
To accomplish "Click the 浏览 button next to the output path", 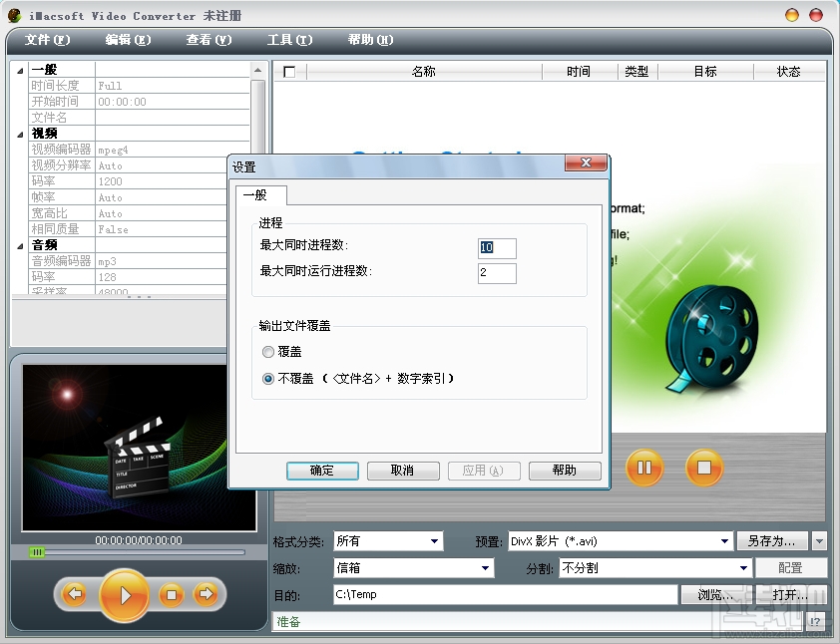I will click(712, 594).
